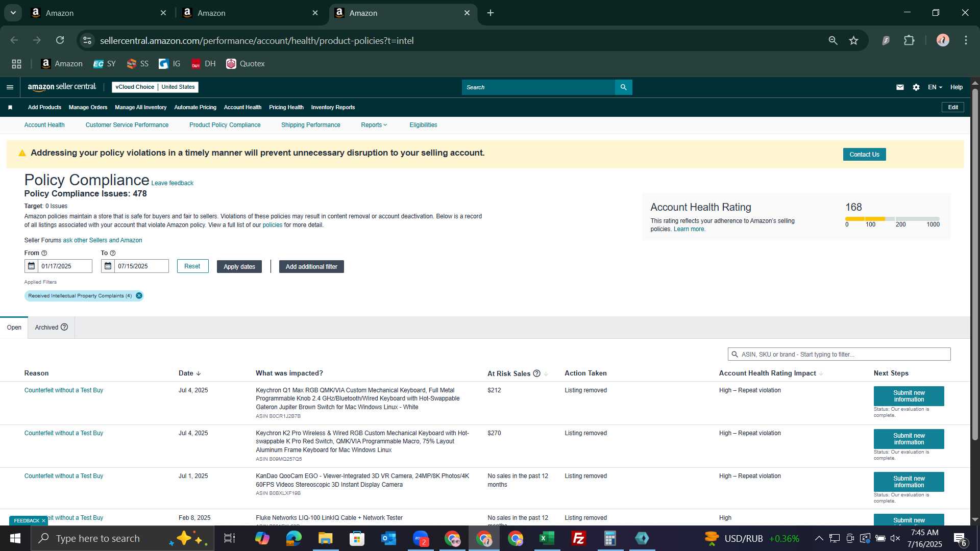
Task: Open the browser extensions puzzle icon
Action: [909, 40]
